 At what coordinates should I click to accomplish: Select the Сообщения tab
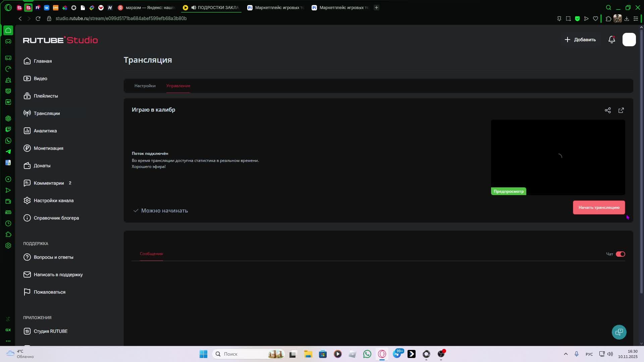pos(151,254)
